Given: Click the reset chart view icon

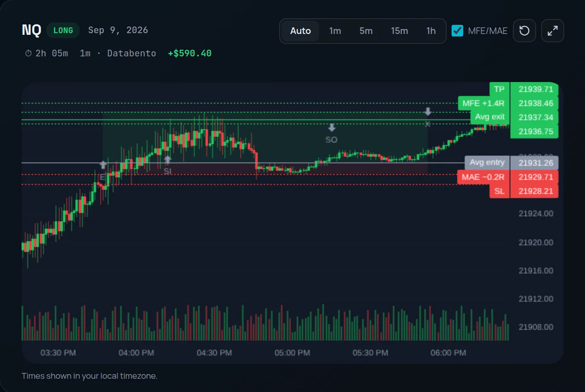Looking at the screenshot, I should point(524,31).
